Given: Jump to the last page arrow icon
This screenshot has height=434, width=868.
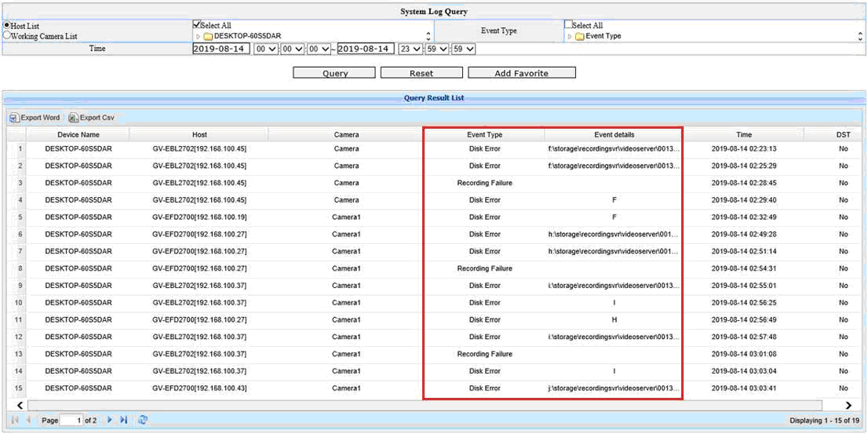Looking at the screenshot, I should coord(123,420).
